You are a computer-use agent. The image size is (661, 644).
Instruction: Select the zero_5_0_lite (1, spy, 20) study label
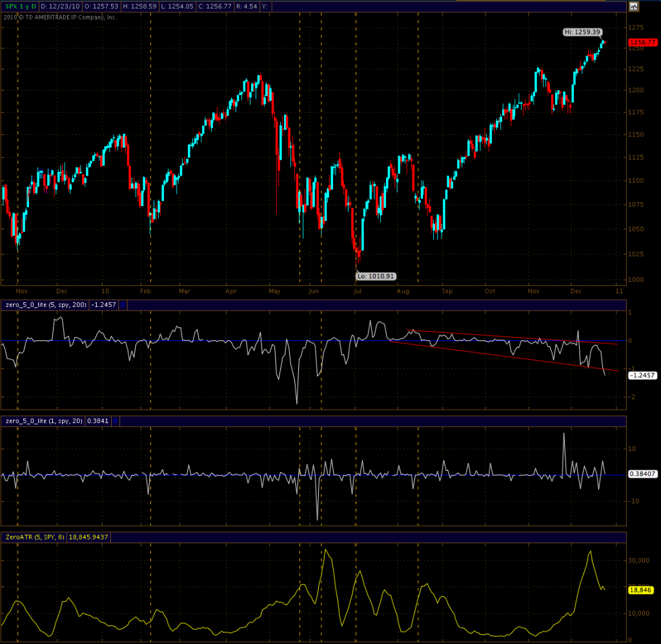pyautogui.click(x=43, y=421)
